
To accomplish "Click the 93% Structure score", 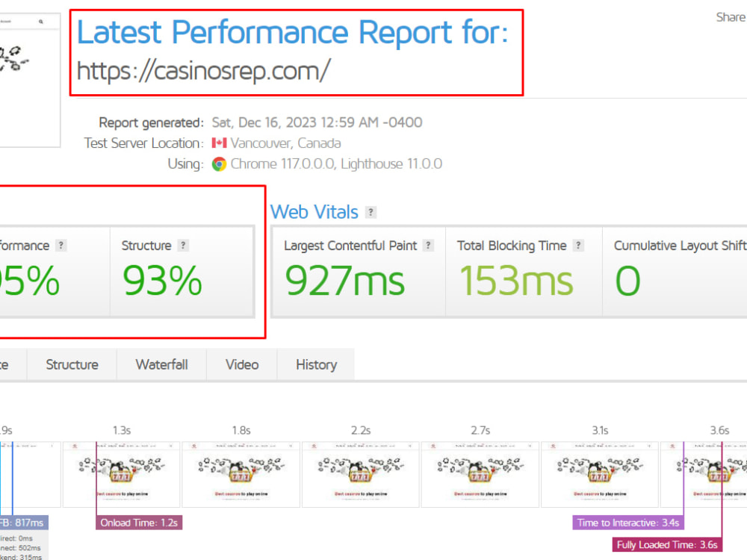I will click(x=162, y=281).
